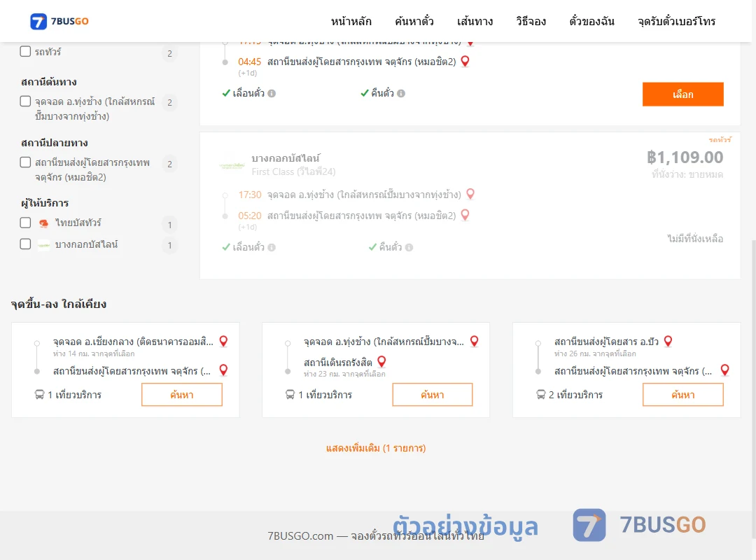Open วิธีจอง menu item
This screenshot has width=756, height=560.
(x=531, y=21)
